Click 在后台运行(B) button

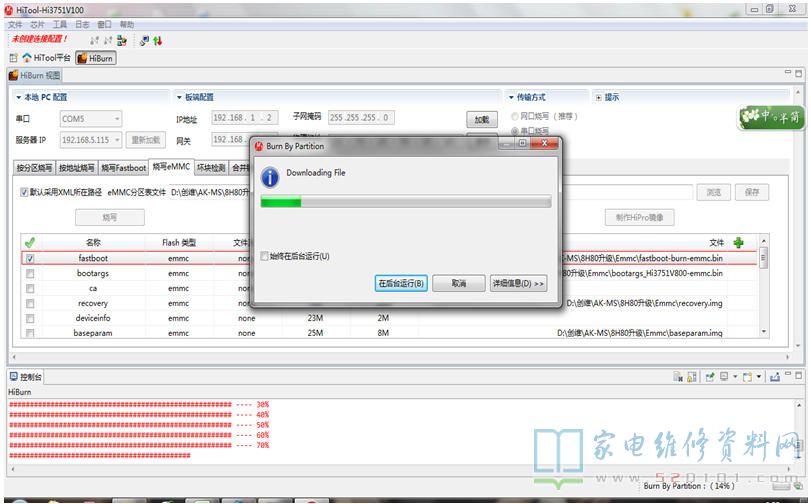[402, 283]
